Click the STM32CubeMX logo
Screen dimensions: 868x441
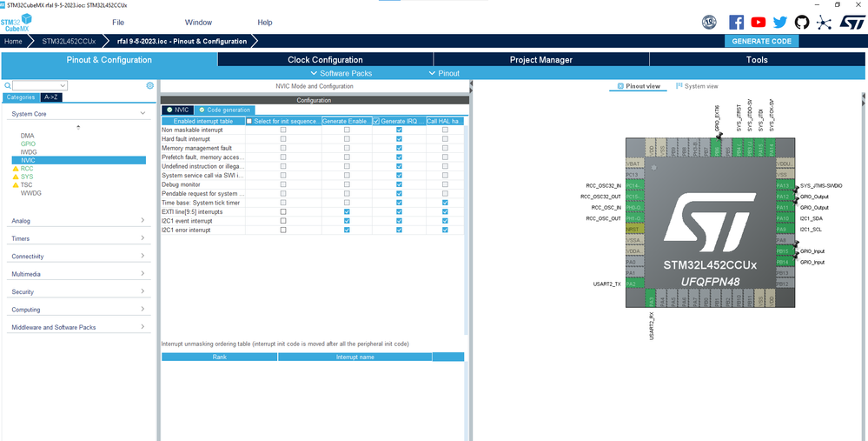click(16, 22)
